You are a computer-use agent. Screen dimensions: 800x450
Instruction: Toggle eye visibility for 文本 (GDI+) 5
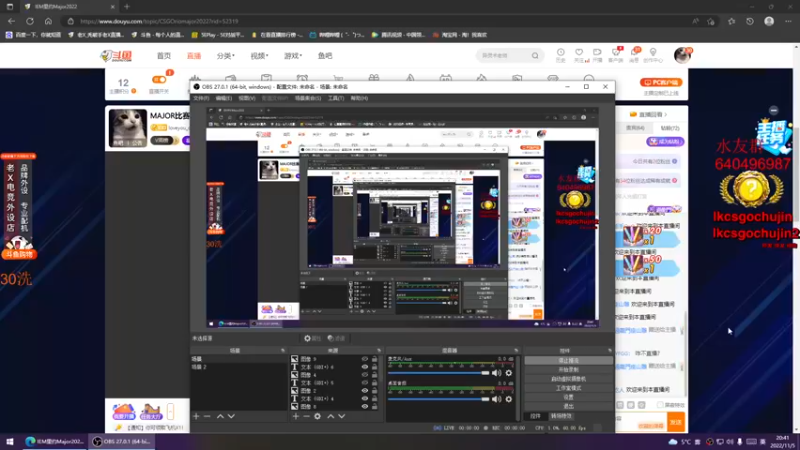pos(364,383)
